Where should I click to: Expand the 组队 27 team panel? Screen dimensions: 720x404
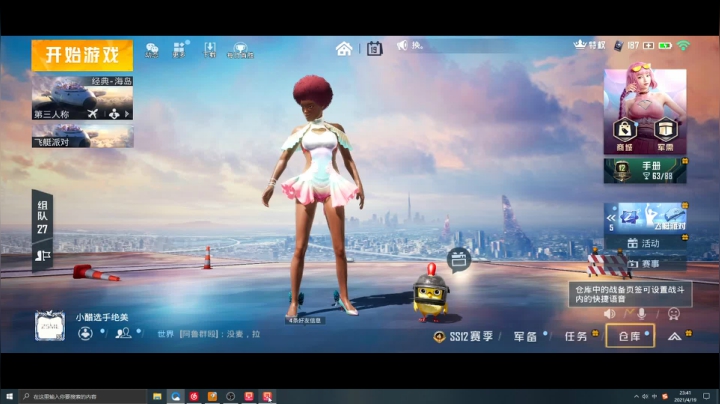[42, 217]
